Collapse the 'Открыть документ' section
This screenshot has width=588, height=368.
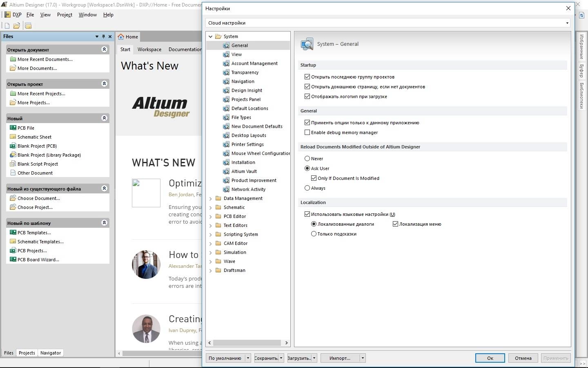104,49
